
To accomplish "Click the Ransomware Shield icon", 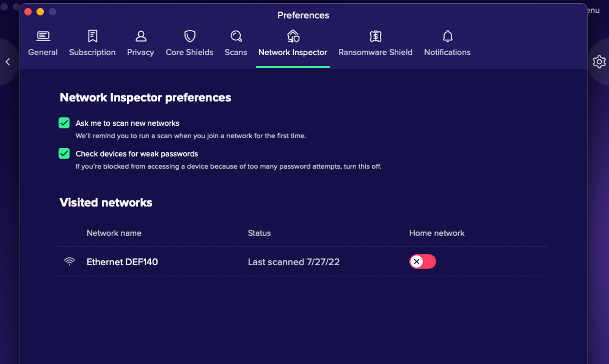I will click(x=375, y=36).
